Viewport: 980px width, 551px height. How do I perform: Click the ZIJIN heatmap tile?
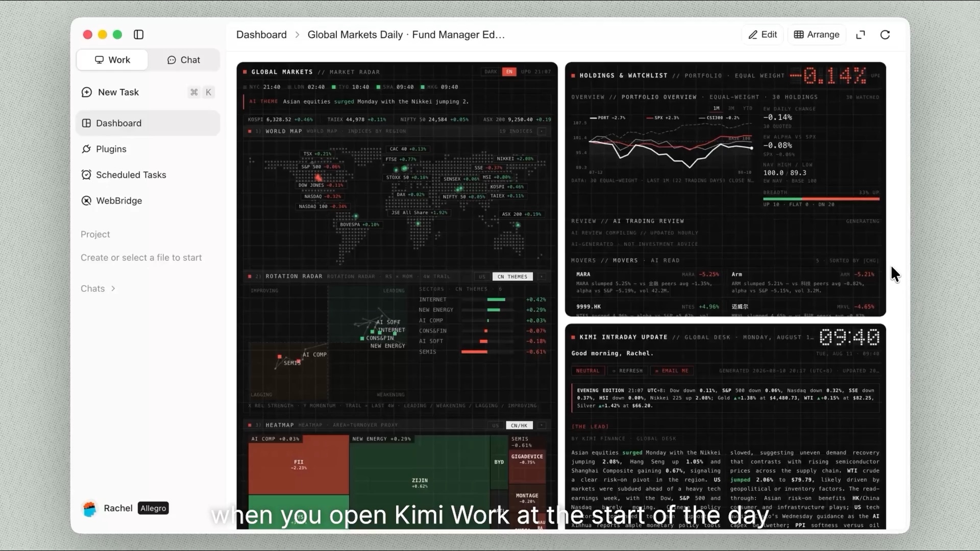pos(420,483)
